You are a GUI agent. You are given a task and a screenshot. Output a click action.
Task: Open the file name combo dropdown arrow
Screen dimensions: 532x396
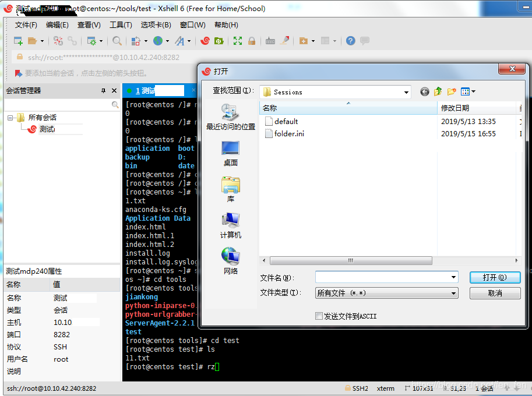pyautogui.click(x=453, y=277)
